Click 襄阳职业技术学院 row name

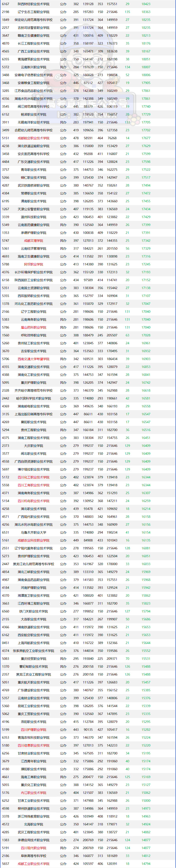click(x=33, y=422)
